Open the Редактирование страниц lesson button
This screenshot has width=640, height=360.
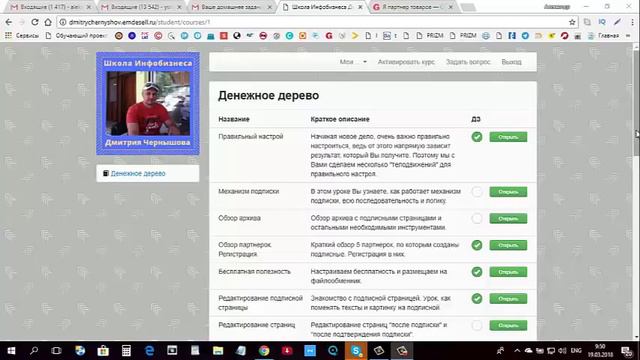(x=508, y=325)
